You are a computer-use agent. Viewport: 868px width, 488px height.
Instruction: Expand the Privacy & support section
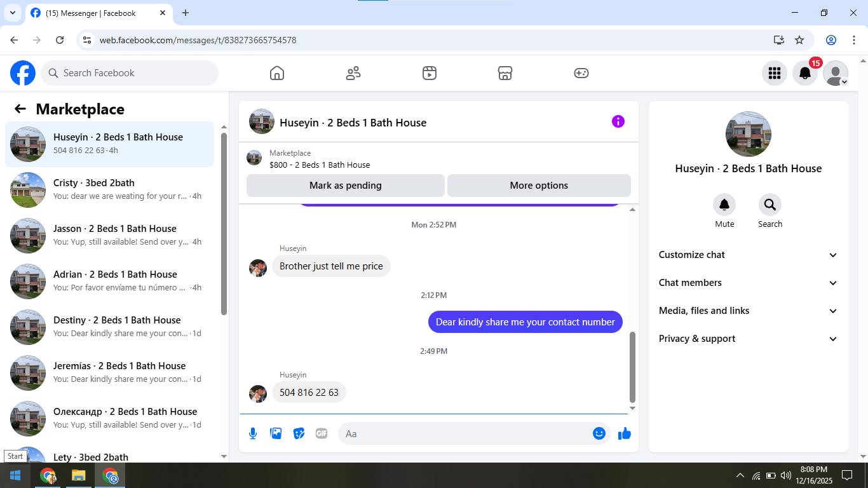click(x=749, y=339)
